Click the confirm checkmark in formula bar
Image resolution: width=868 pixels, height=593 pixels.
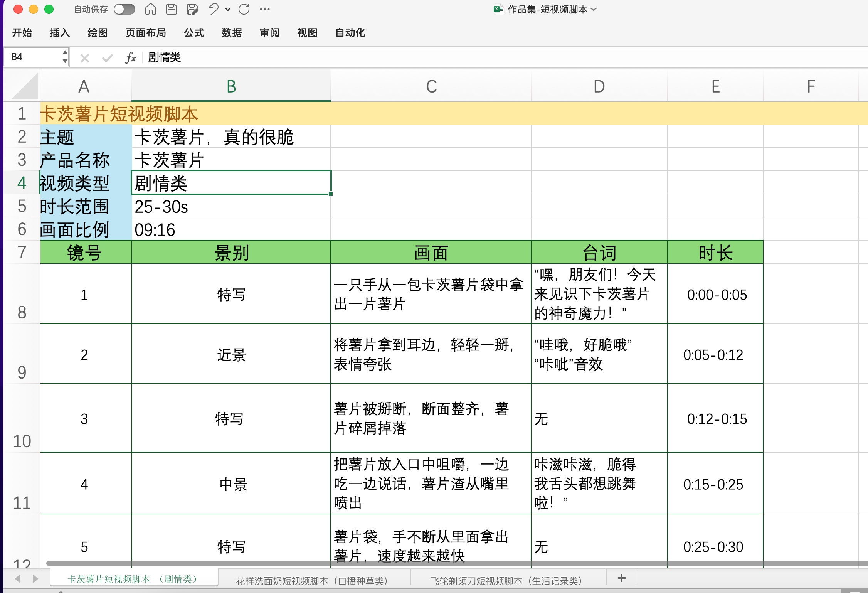(x=107, y=58)
